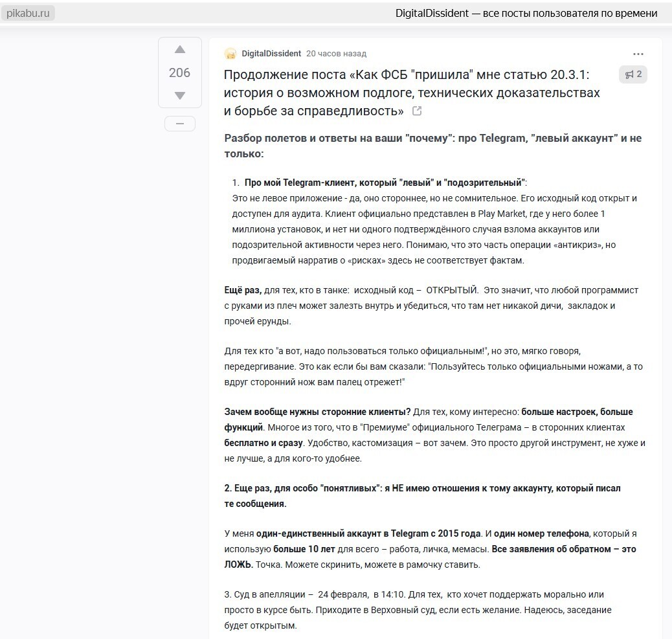This screenshot has width=672, height=639.
Task: Upvote the post with the up arrow
Action: (x=180, y=50)
